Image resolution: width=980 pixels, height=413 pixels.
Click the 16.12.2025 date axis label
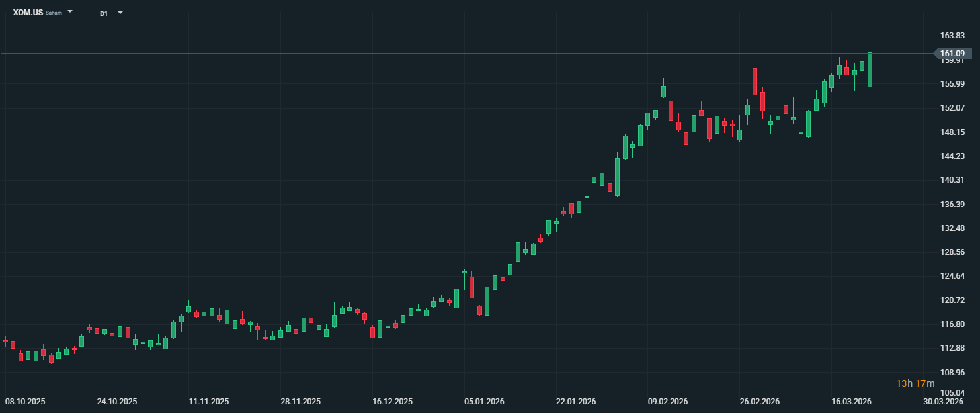point(392,402)
